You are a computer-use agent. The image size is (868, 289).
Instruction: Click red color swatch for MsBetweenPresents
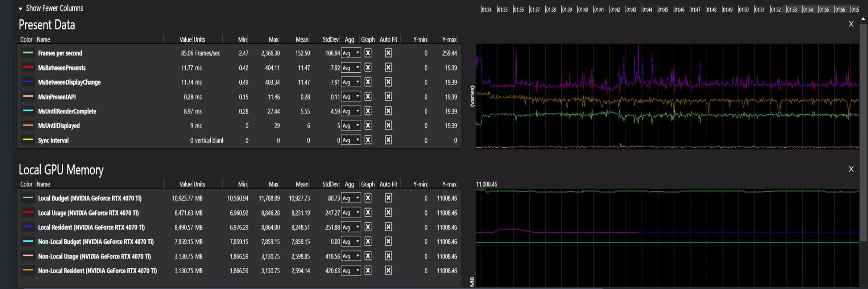click(28, 67)
